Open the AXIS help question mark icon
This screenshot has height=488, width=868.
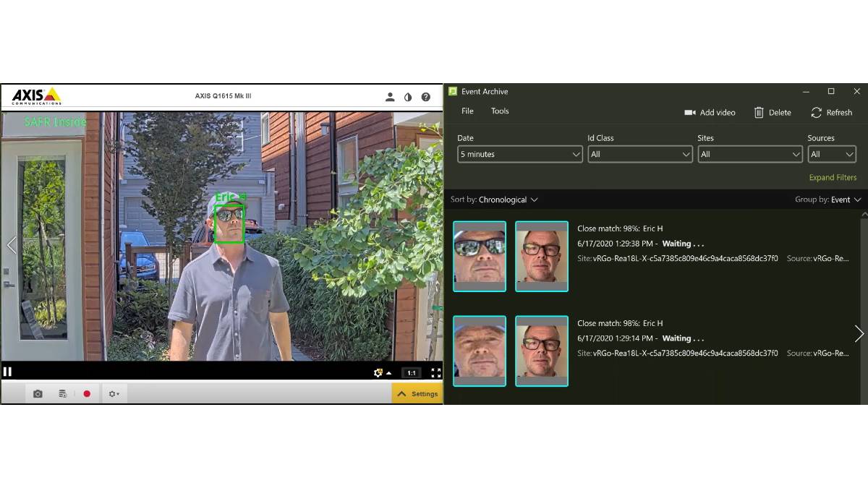tap(426, 97)
